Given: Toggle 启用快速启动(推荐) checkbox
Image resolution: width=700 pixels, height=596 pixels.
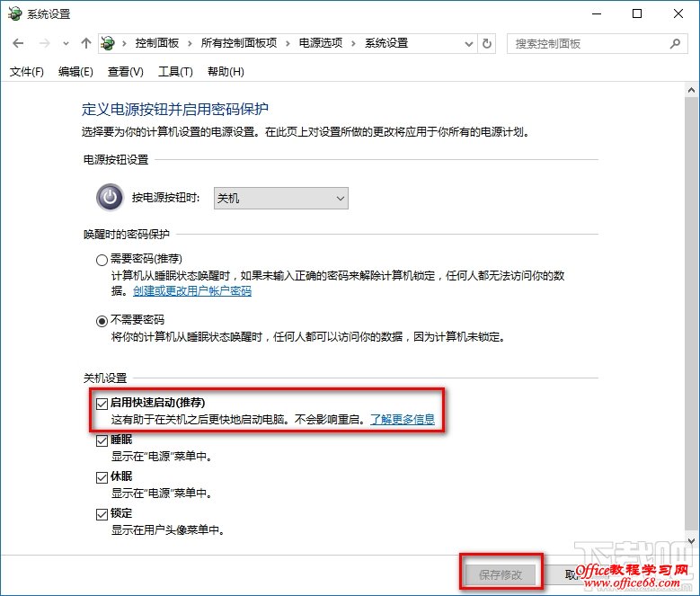Looking at the screenshot, I should (x=102, y=404).
